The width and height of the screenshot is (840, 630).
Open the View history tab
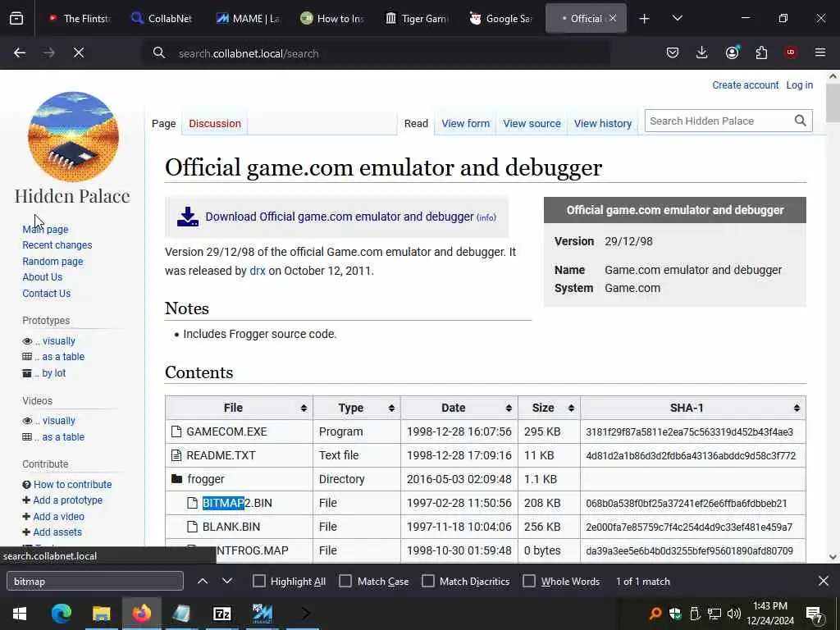603,124
